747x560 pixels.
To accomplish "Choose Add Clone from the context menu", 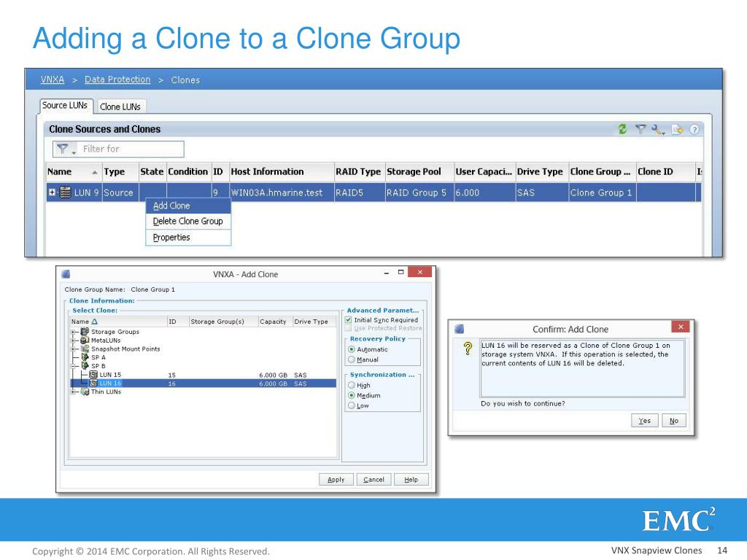I will pos(188,206).
